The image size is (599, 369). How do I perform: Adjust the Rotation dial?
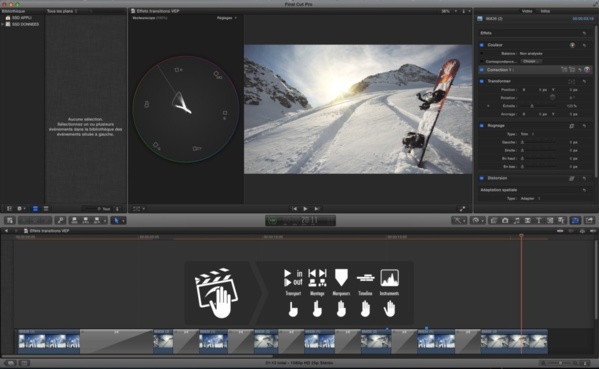coord(552,97)
